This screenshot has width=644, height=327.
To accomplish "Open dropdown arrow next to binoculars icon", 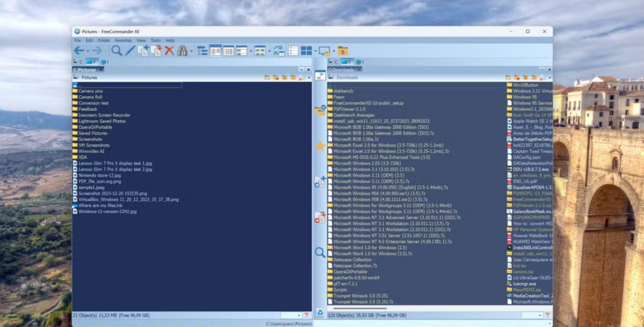I will click(191, 51).
